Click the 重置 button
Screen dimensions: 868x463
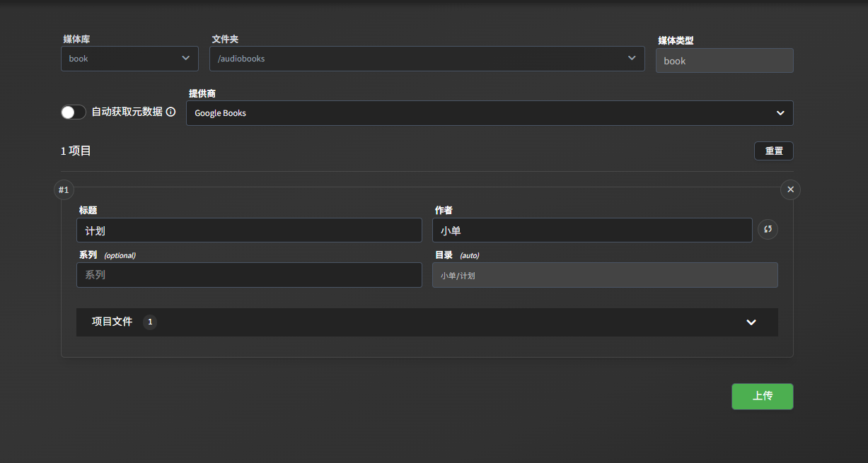point(773,151)
